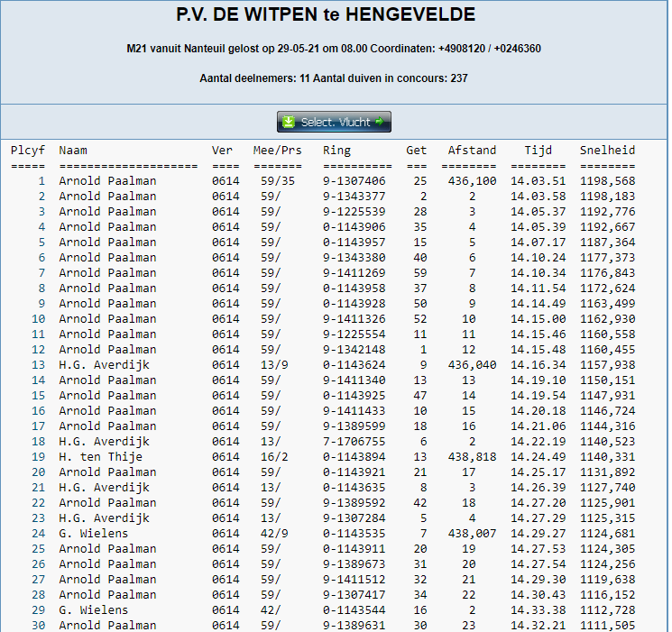Viewport: 672px width, 632px height.
Task: Click the Naam column header
Action: coord(73,151)
